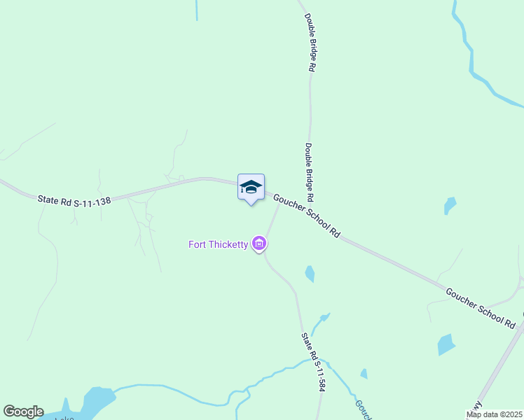Select the large pond near the bottom right
The height and width of the screenshot is (420, 524).
446,344
